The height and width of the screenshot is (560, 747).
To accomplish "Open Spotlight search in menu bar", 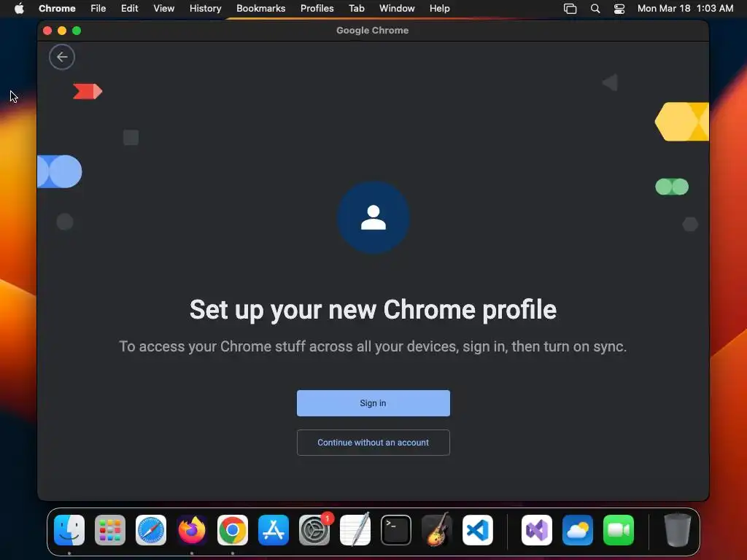I will (595, 9).
